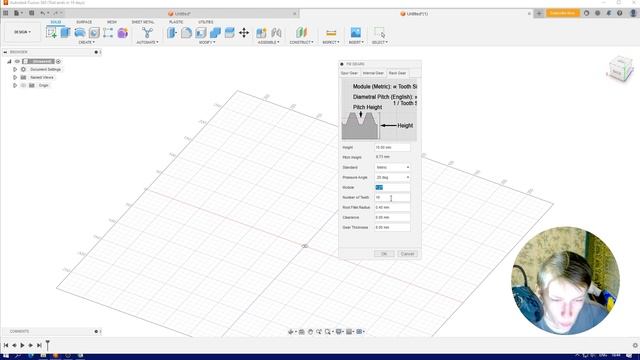Click the Height input field

392,147
